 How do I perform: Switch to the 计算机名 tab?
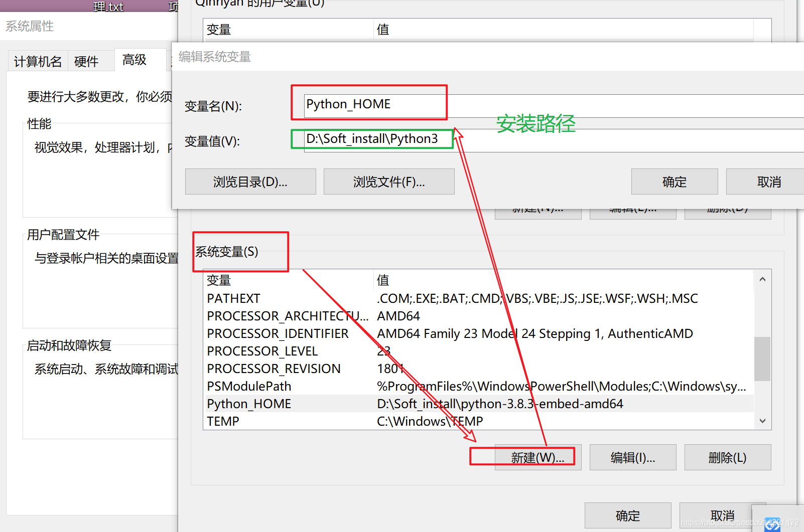click(38, 61)
